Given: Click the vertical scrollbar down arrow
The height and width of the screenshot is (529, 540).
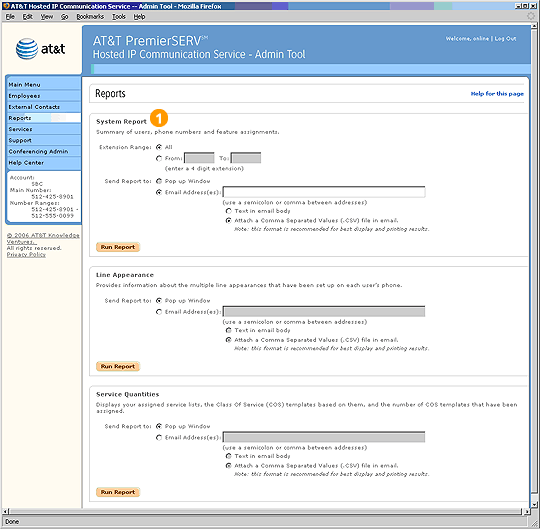Looking at the screenshot, I should click(534, 505).
